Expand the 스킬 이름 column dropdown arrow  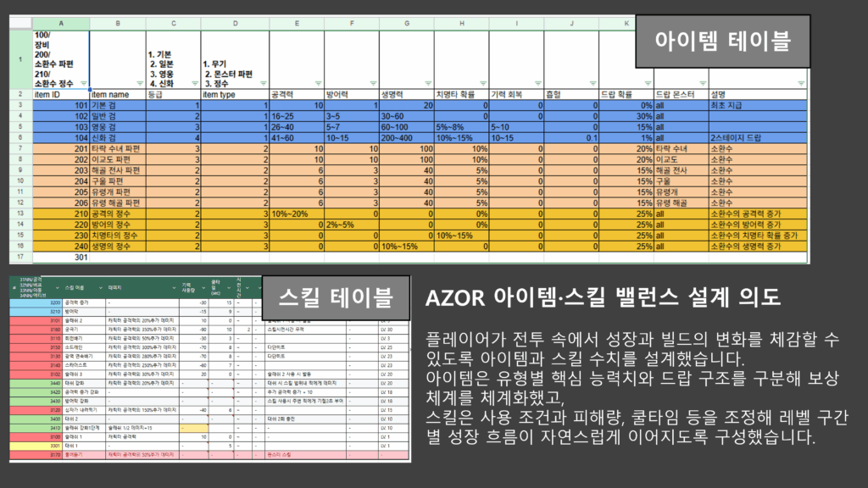99,288
